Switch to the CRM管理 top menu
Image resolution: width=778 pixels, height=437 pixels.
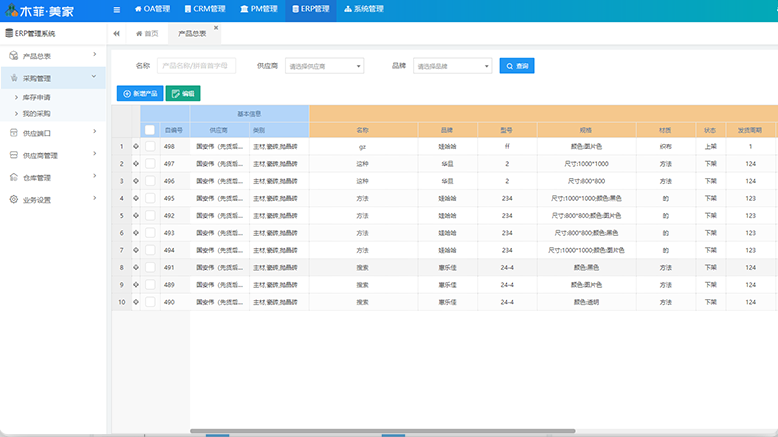point(204,9)
